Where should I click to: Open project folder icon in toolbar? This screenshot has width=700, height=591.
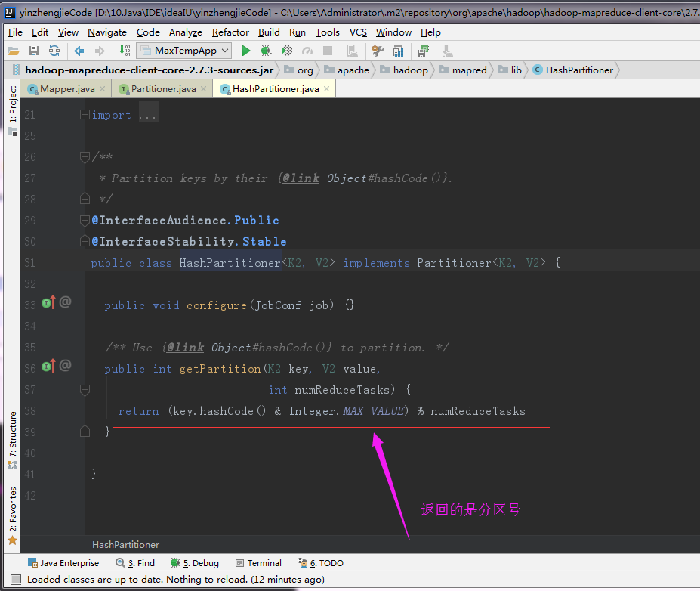tap(14, 51)
